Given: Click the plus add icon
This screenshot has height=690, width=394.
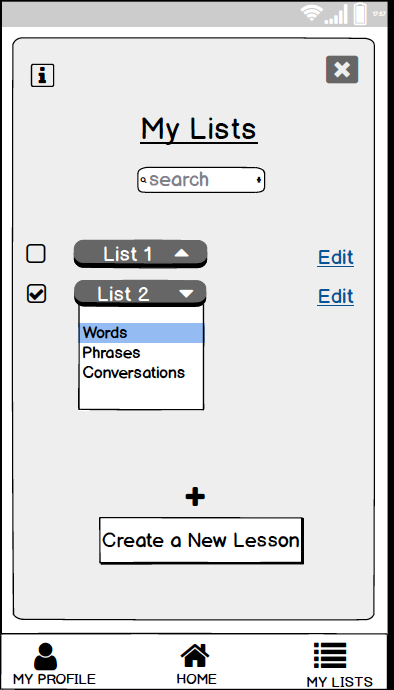Looking at the screenshot, I should [195, 497].
